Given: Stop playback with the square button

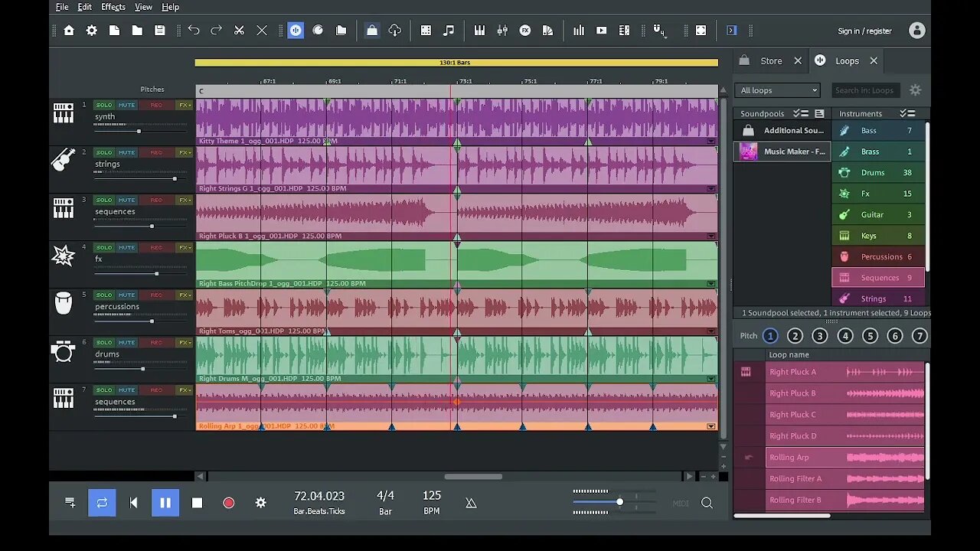Looking at the screenshot, I should pyautogui.click(x=197, y=503).
